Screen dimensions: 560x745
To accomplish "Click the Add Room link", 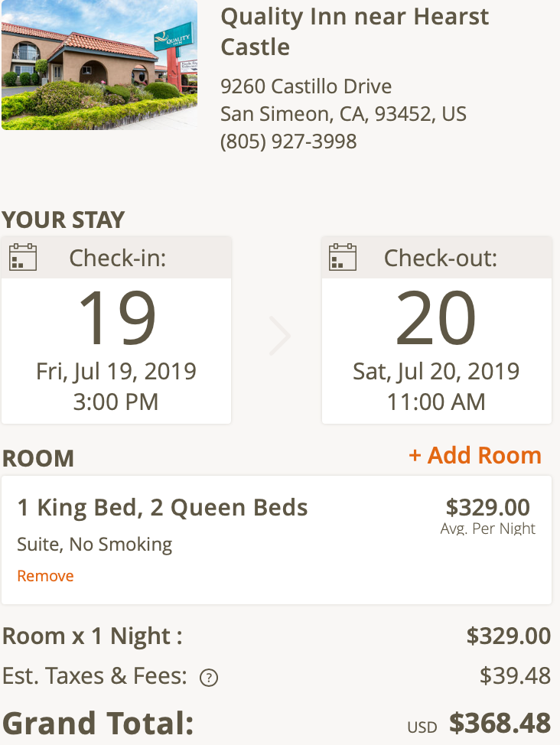I will [x=475, y=455].
